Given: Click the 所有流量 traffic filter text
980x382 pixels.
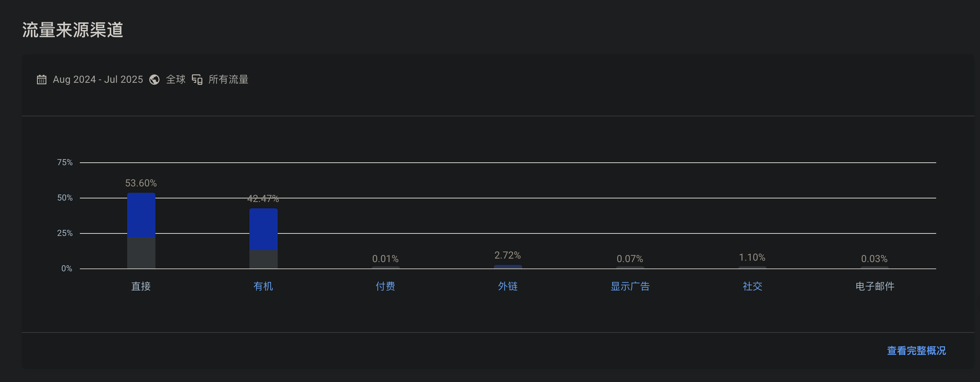Looking at the screenshot, I should (x=228, y=80).
